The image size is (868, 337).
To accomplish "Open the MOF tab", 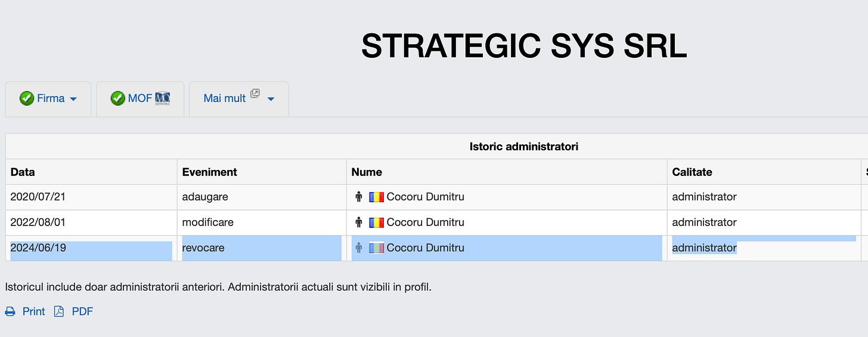I will tap(140, 98).
